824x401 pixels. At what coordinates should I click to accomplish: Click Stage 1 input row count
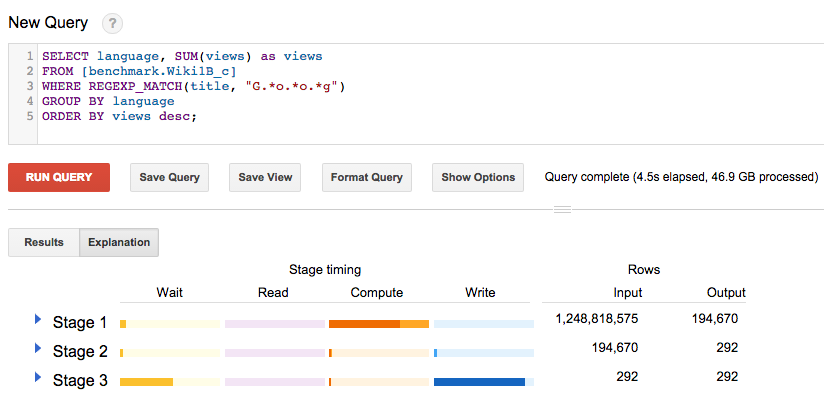point(596,319)
